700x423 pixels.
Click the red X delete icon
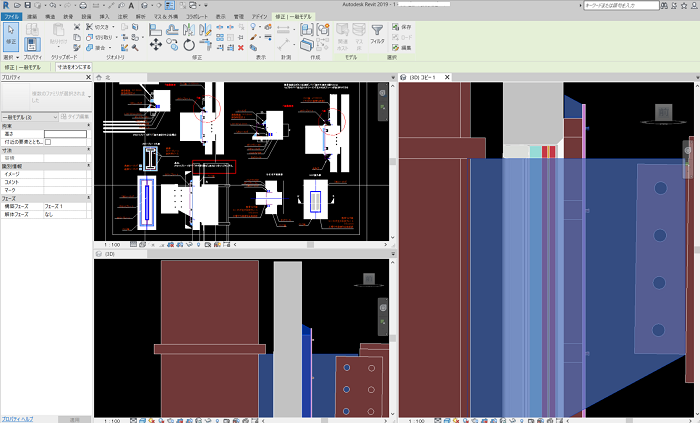click(240, 47)
